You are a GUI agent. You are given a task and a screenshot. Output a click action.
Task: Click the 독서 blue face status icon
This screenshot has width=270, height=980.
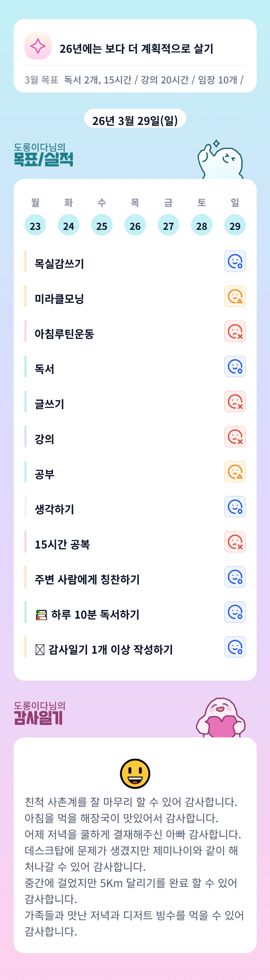(x=235, y=366)
